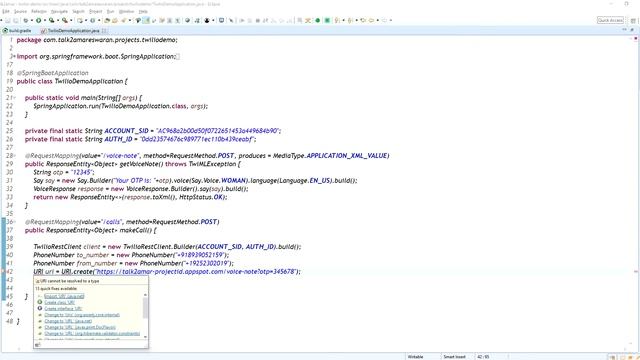
Task: Toggle the highlighted green square toolbar button
Action: 327,20
